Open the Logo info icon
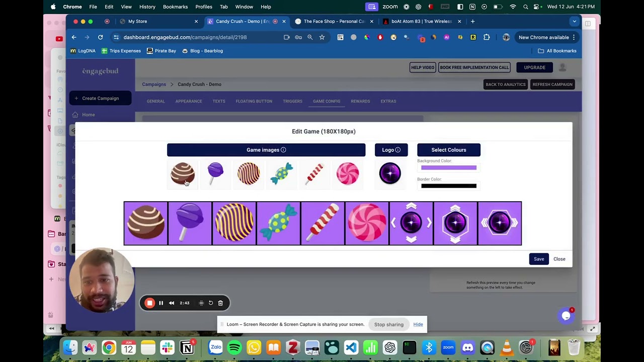 click(398, 150)
